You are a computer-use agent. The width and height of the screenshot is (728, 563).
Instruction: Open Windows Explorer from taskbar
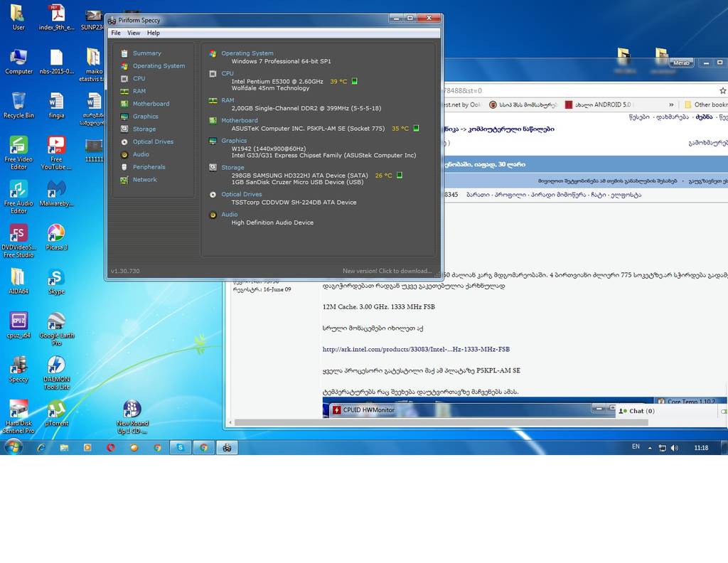click(64, 447)
